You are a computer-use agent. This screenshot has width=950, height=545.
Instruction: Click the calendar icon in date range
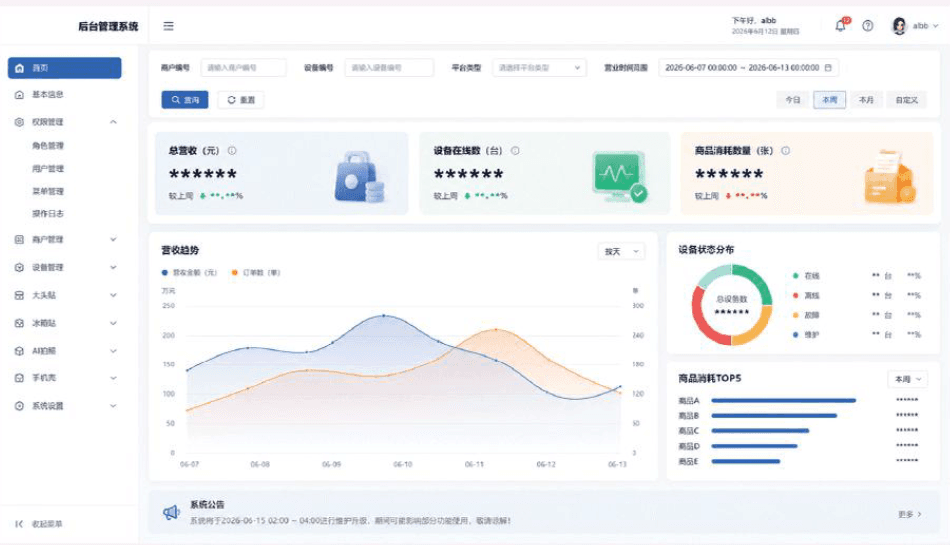(828, 67)
